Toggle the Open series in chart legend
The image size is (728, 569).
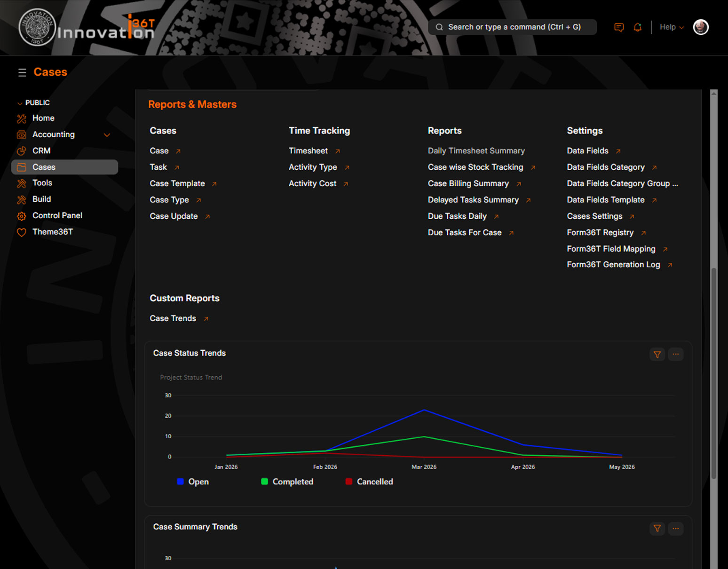click(x=193, y=482)
